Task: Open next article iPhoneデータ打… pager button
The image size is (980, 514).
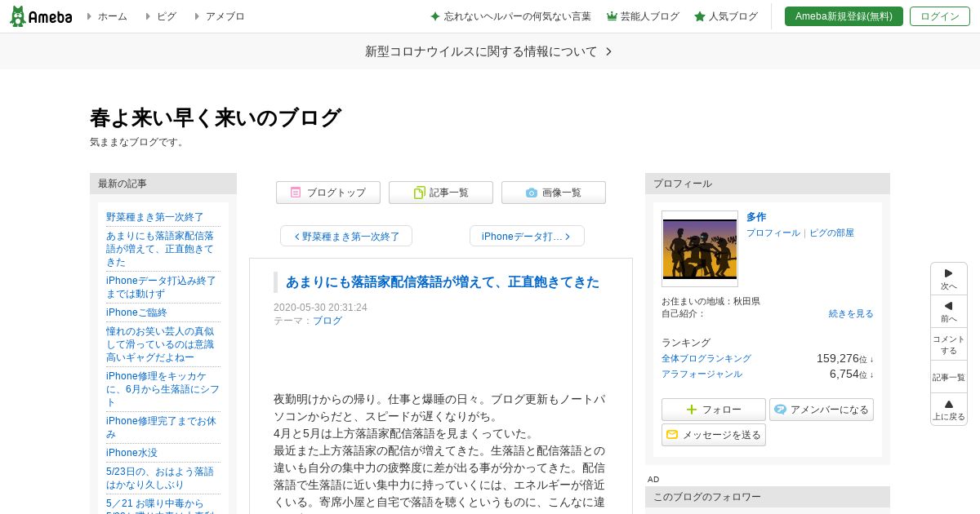Action: tap(527, 237)
